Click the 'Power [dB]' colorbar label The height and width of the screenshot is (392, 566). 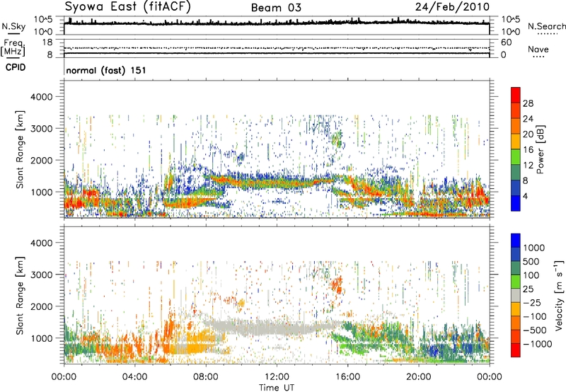pyautogui.click(x=541, y=149)
